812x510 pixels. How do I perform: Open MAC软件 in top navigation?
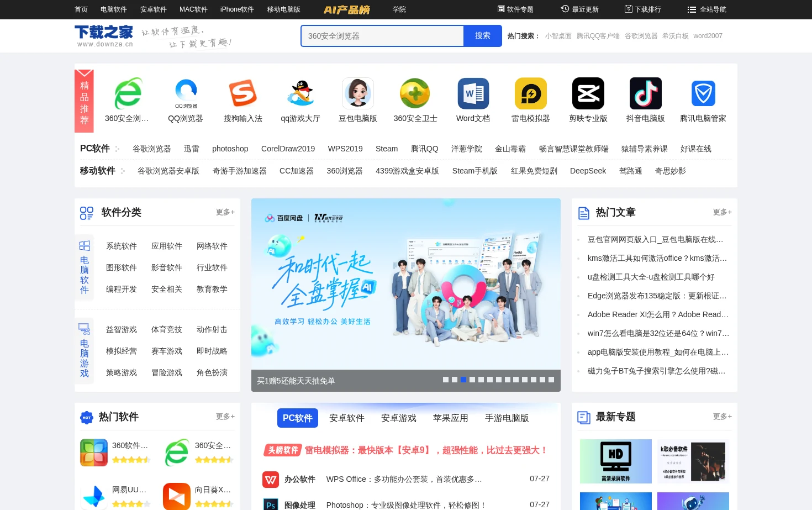(193, 9)
